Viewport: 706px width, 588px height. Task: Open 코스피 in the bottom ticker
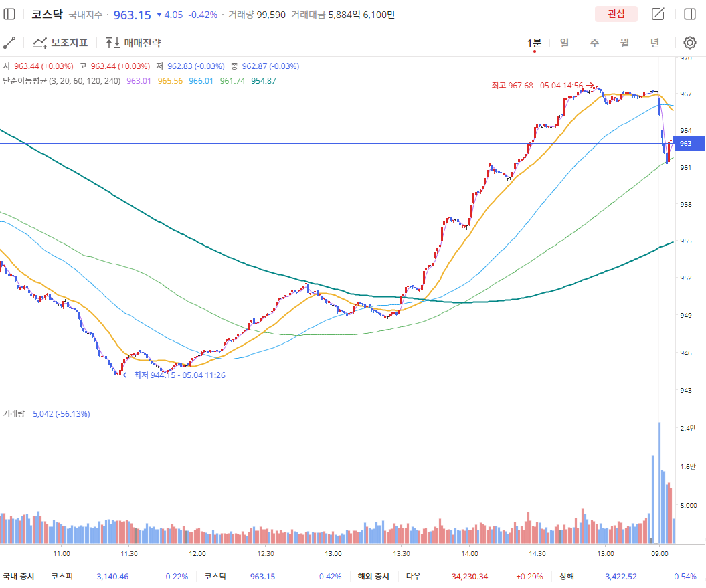[x=62, y=577]
